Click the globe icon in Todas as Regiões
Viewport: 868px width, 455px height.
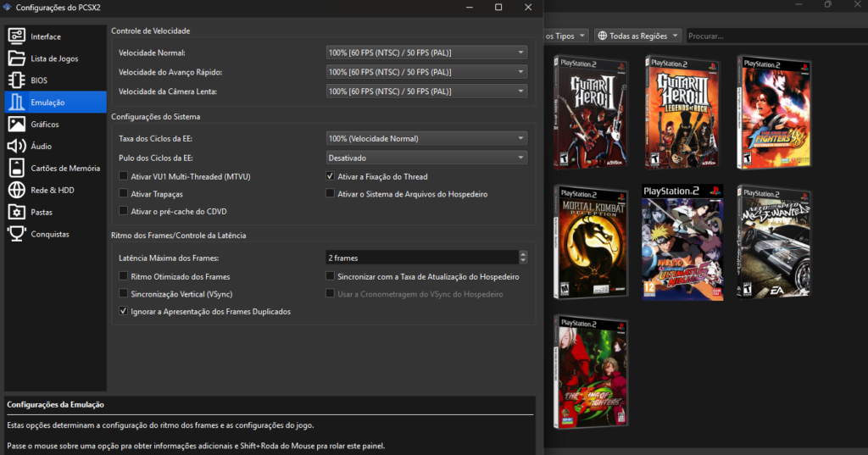[x=603, y=36]
